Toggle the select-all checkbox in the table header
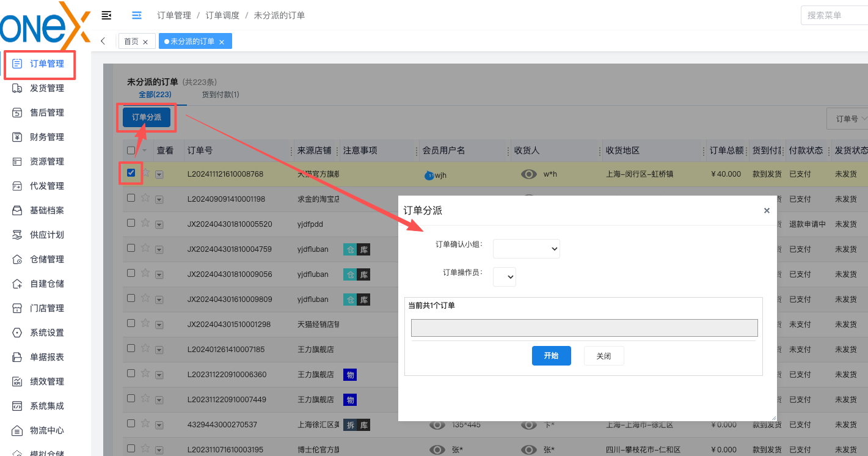 click(131, 150)
